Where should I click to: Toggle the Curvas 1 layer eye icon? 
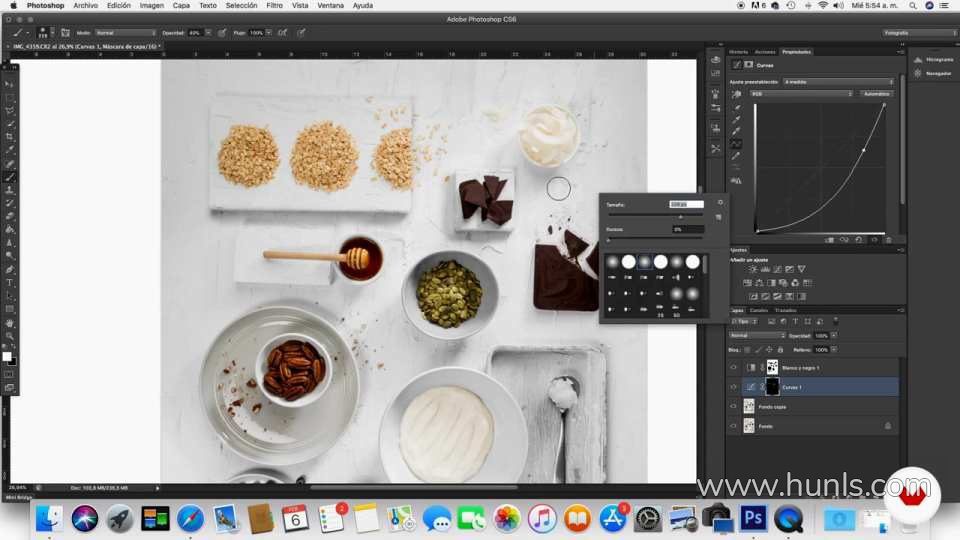[x=733, y=387]
